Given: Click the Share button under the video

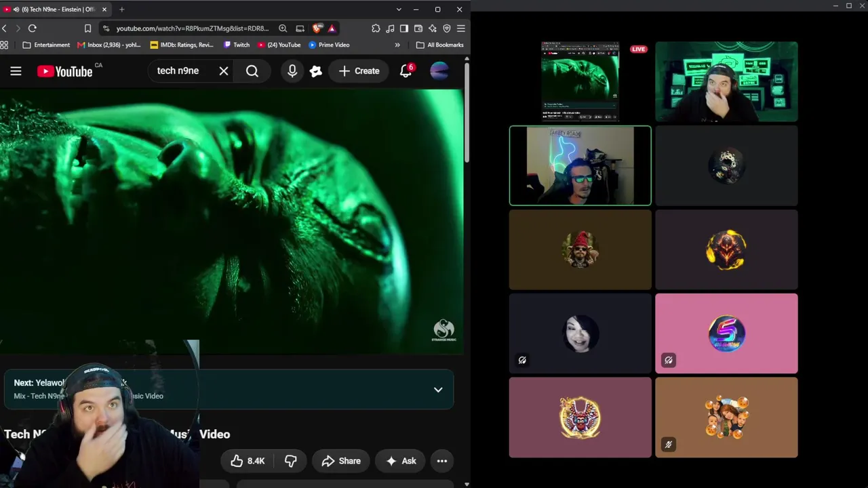Looking at the screenshot, I should (341, 461).
